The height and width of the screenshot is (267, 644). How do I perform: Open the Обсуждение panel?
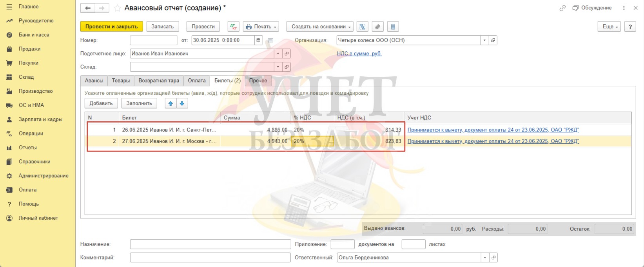point(592,8)
